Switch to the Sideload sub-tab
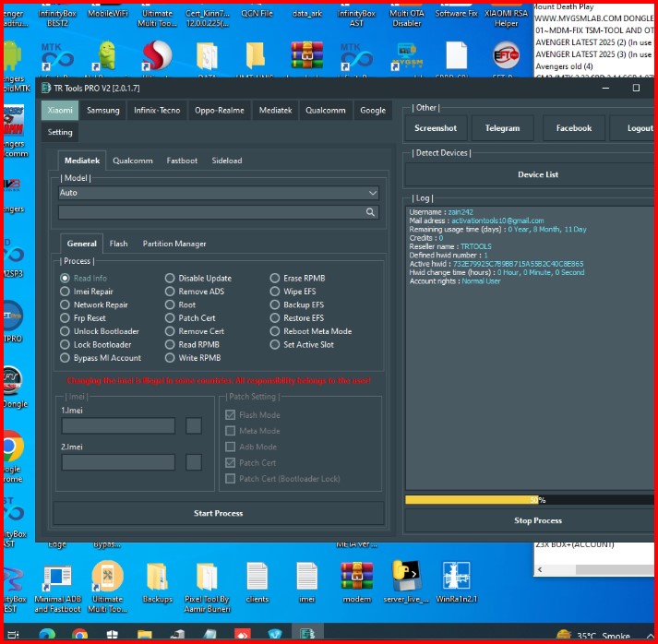 227,161
